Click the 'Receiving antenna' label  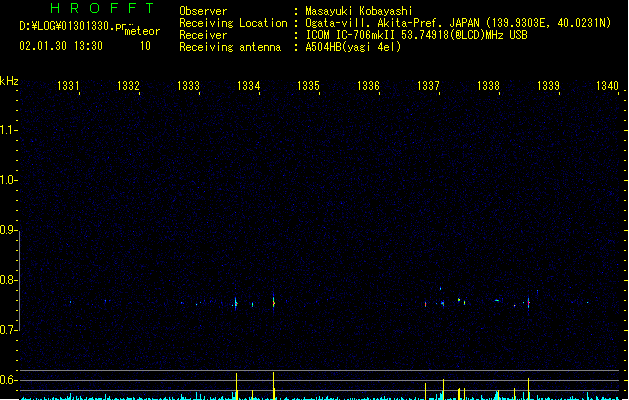pyautogui.click(x=230, y=47)
